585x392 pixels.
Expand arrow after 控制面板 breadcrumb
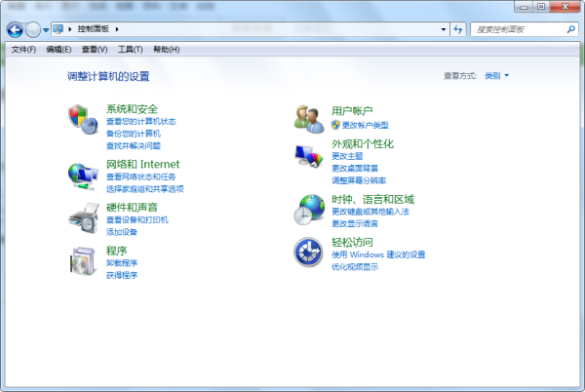click(x=117, y=29)
